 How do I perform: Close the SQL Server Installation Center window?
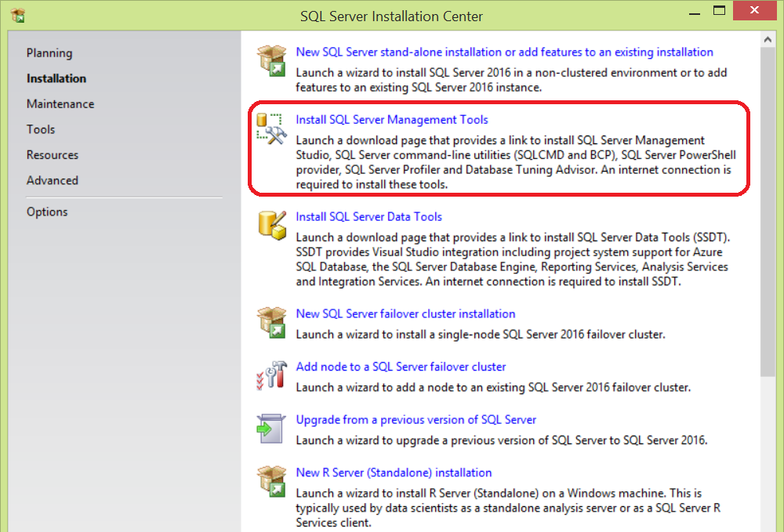point(754,10)
